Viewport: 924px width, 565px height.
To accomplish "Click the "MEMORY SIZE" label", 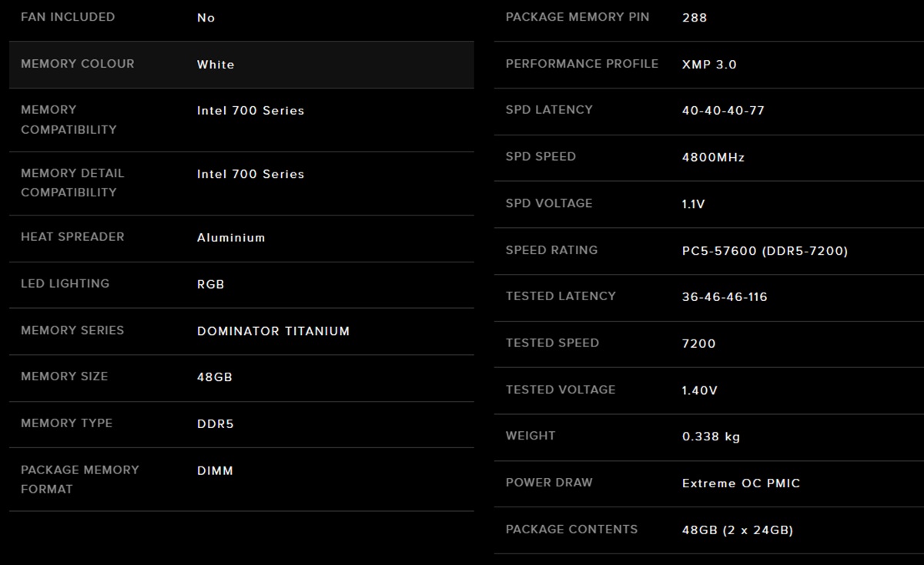I will point(65,376).
